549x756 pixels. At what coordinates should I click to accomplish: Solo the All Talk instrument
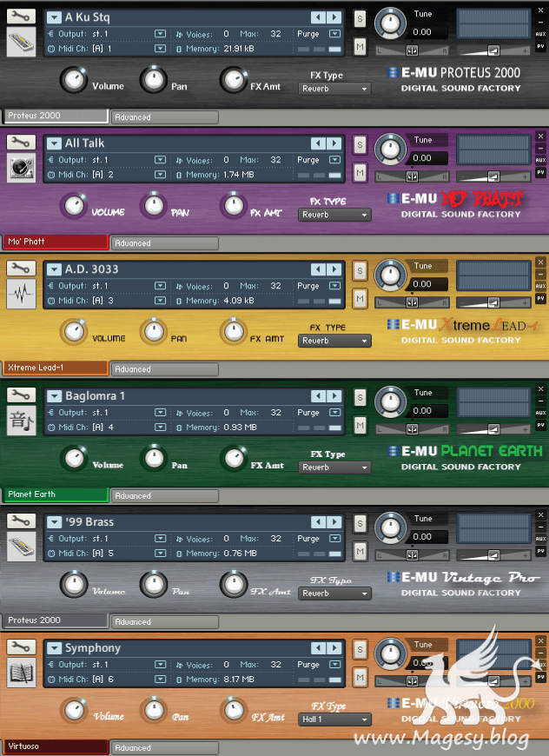(x=360, y=144)
